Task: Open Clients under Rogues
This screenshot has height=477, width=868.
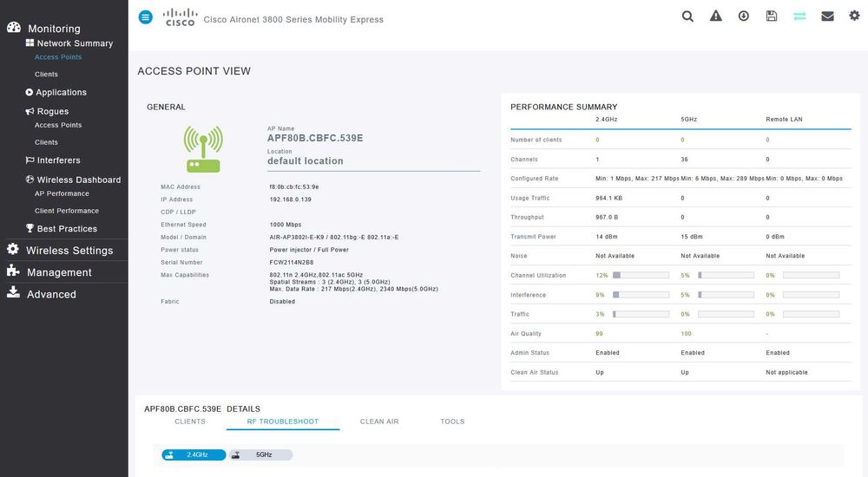Action: (x=46, y=142)
